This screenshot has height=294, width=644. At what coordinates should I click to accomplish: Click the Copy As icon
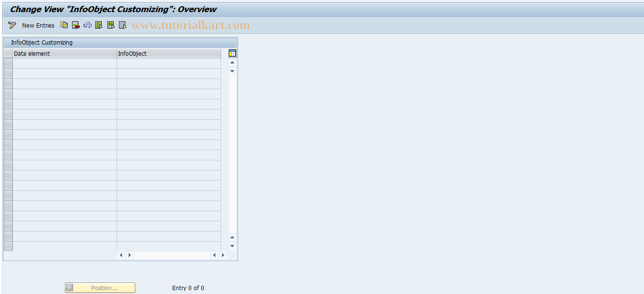[x=64, y=25]
